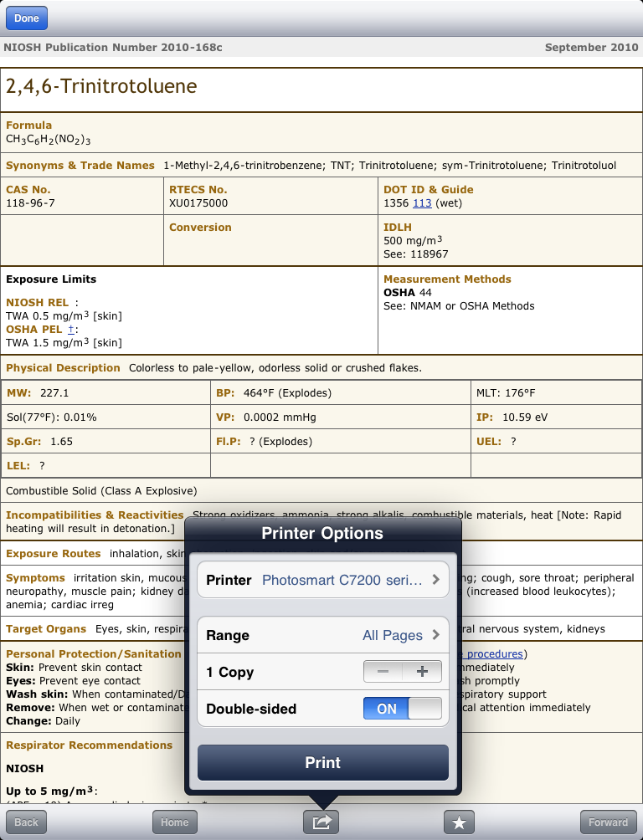Screen dimensions: 643x840
Task: Expand Range options via its chevron
Action: click(x=436, y=635)
